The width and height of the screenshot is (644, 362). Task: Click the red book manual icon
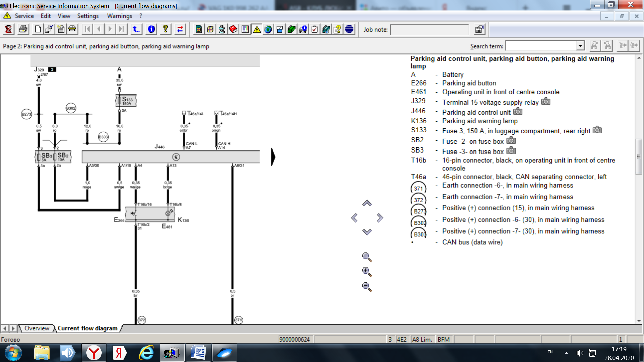(x=233, y=29)
